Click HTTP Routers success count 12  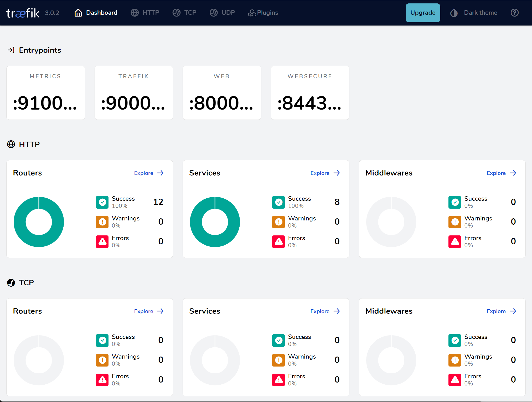pos(158,202)
